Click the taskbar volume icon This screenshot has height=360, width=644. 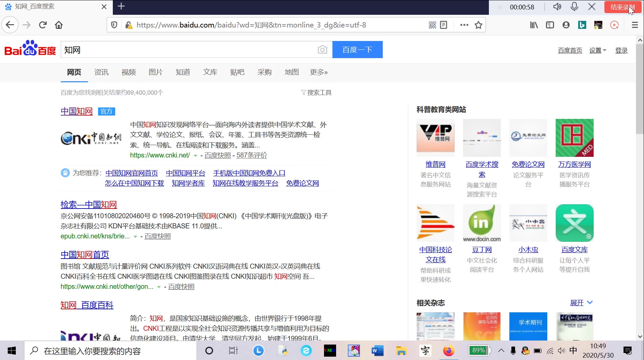click(561, 351)
